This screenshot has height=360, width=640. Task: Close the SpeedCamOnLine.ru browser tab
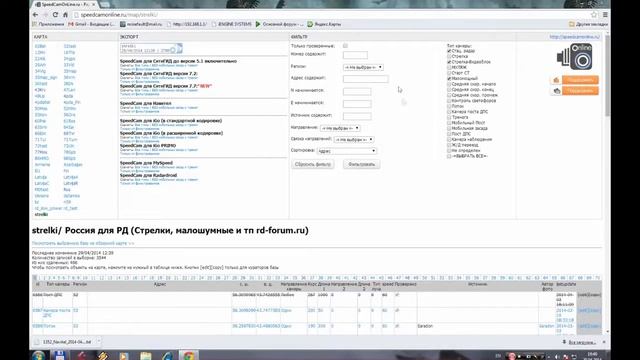point(93,4)
